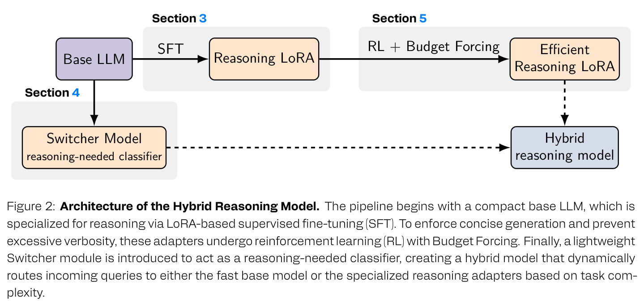Click the reasoning-needed classifier subtitle text

(x=94, y=157)
